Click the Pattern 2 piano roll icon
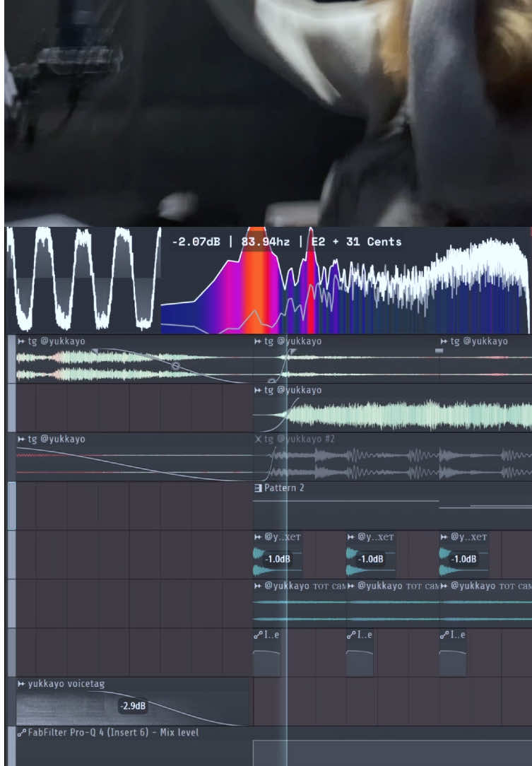The image size is (532, 766). coord(258,488)
